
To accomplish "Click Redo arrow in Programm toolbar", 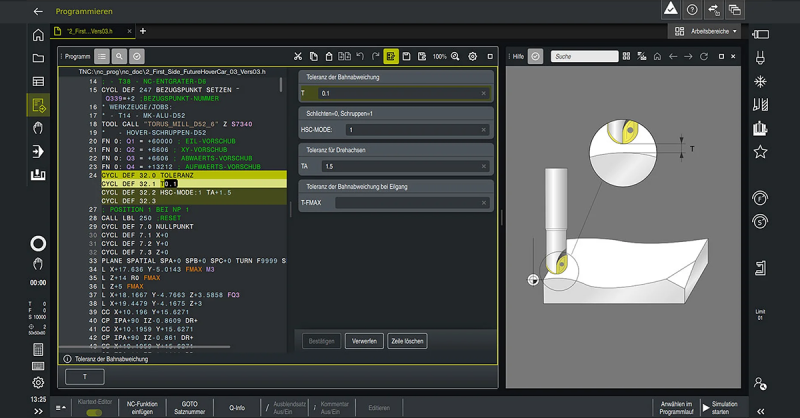I will click(x=376, y=56).
